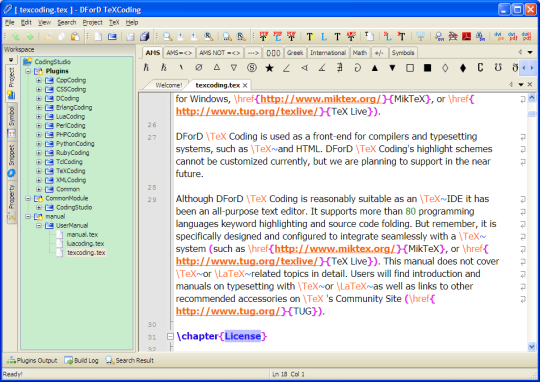Open the TeX menu
The height and width of the screenshot is (382, 540).
tap(114, 22)
